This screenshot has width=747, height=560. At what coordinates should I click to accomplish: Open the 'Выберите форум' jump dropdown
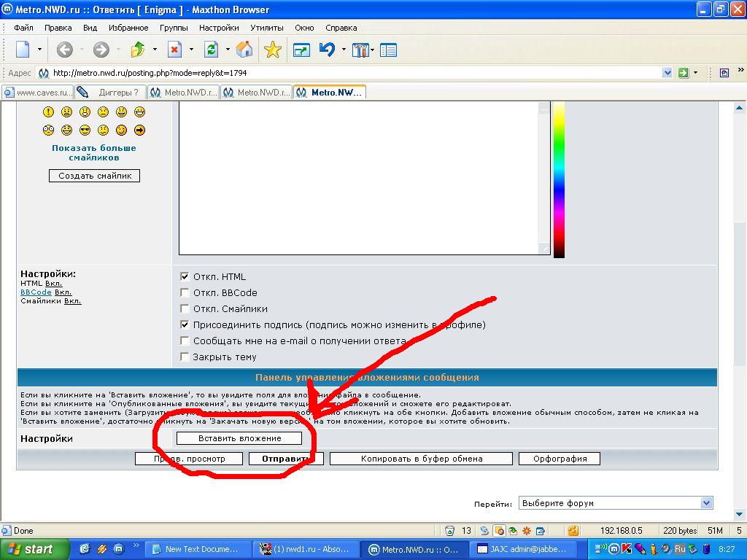[615, 503]
